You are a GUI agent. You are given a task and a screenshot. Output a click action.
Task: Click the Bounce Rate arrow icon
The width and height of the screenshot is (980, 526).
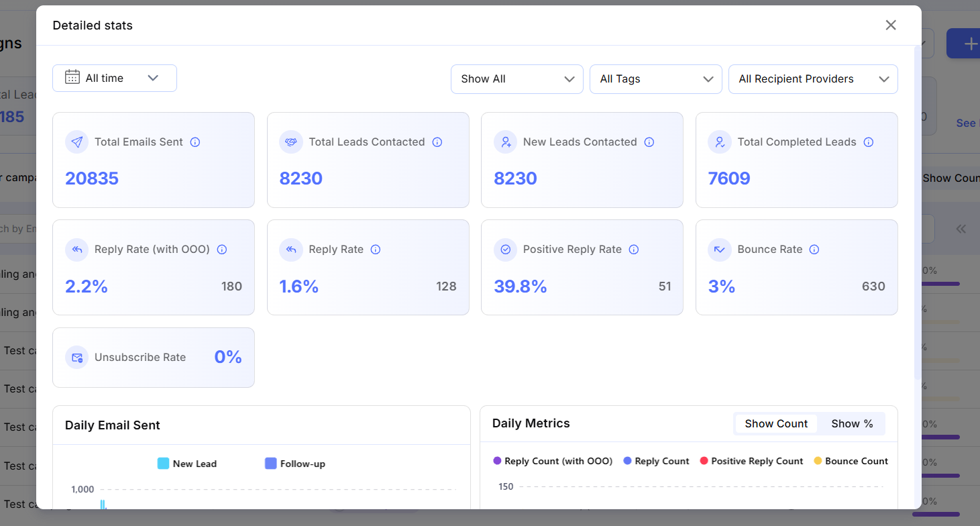720,250
